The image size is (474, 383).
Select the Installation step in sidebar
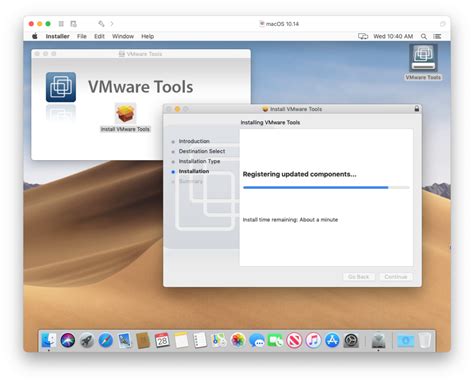point(194,171)
